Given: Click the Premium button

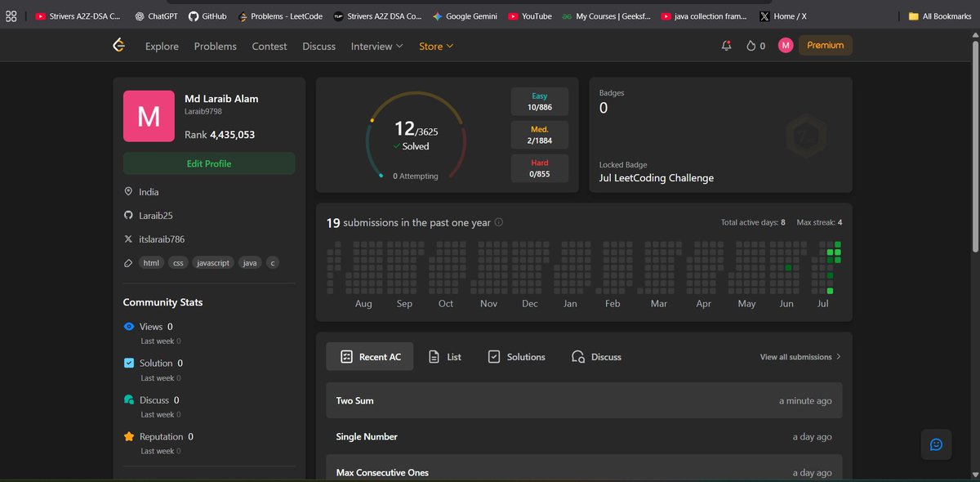Looking at the screenshot, I should pyautogui.click(x=826, y=46).
